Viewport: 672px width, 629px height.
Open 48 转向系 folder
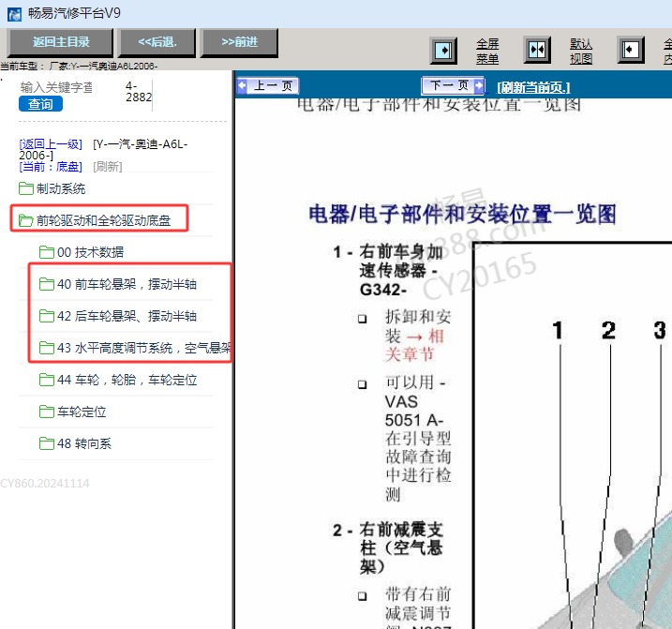tap(84, 443)
